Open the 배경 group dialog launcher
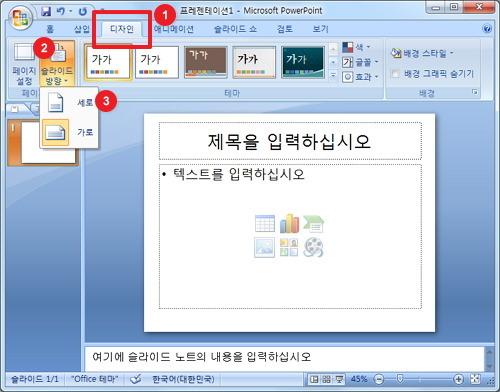 (475, 92)
